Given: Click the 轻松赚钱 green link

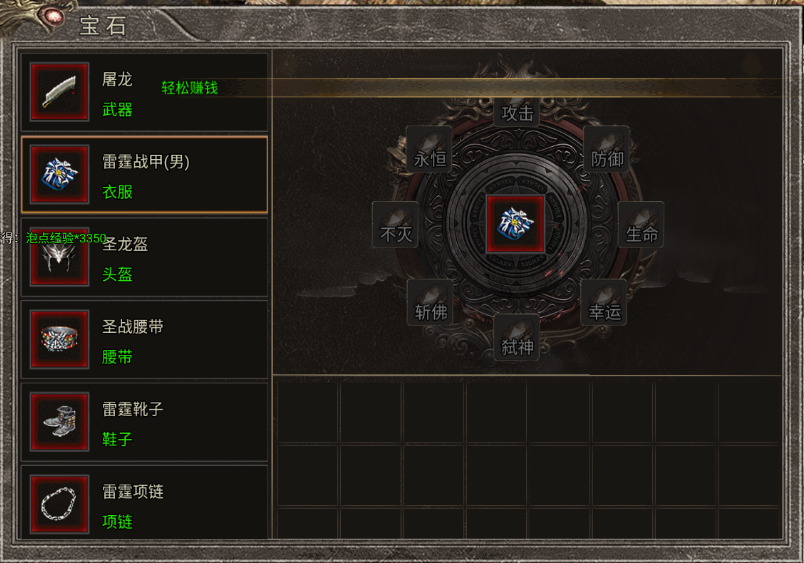Looking at the screenshot, I should click(x=190, y=88).
